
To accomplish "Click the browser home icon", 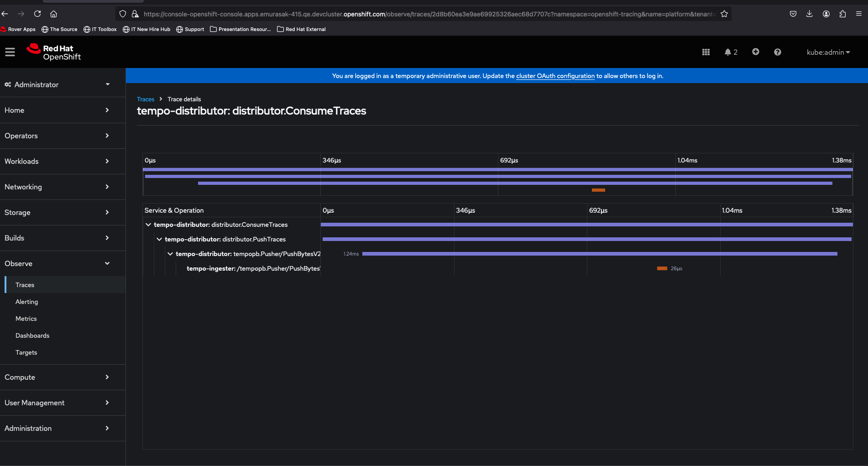I will tap(53, 14).
